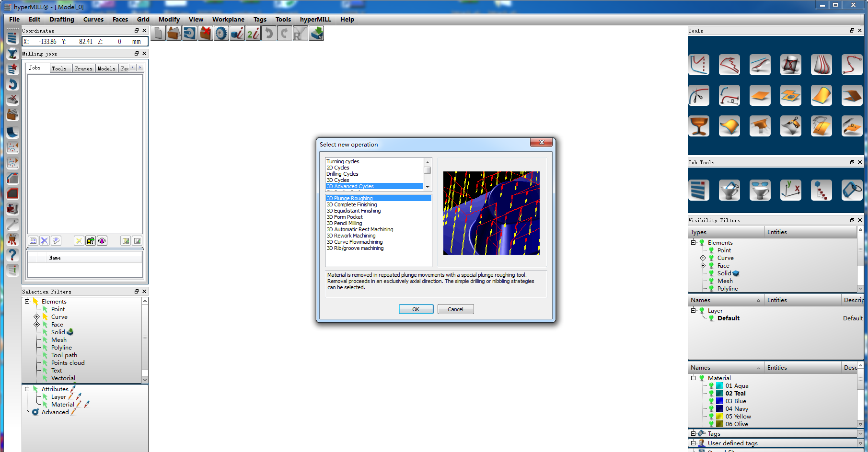Click the comment bubble button under the jobs list
868x452 pixels.
pos(56,241)
